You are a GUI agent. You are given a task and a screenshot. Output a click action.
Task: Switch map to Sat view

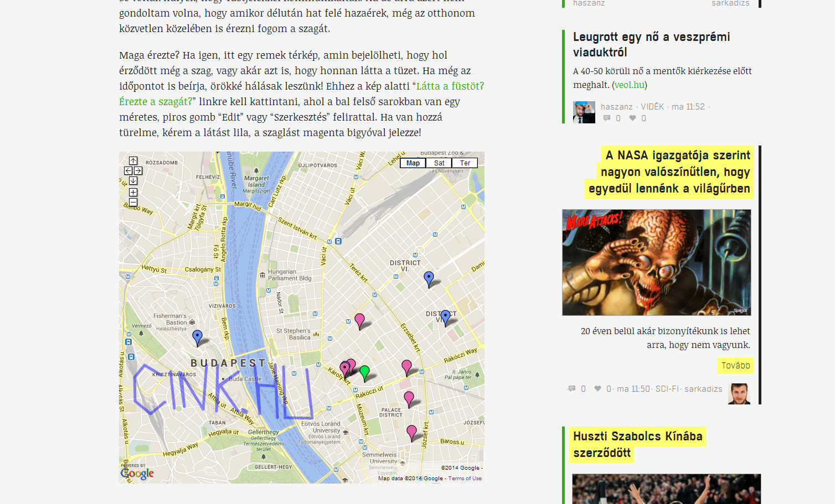pos(439,163)
